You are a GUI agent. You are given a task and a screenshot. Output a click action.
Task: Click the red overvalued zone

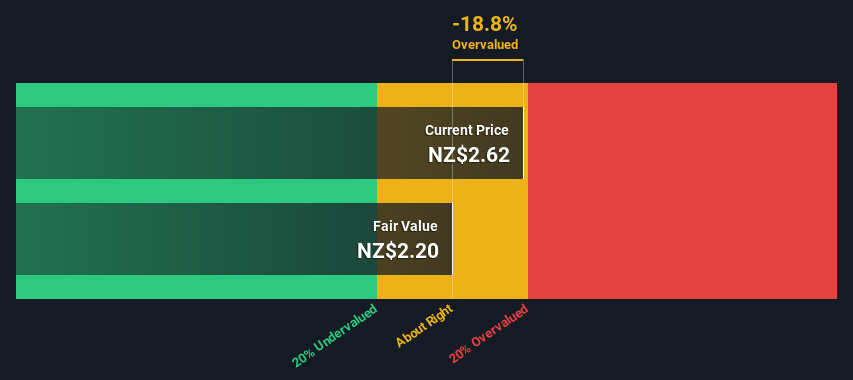[682, 191]
